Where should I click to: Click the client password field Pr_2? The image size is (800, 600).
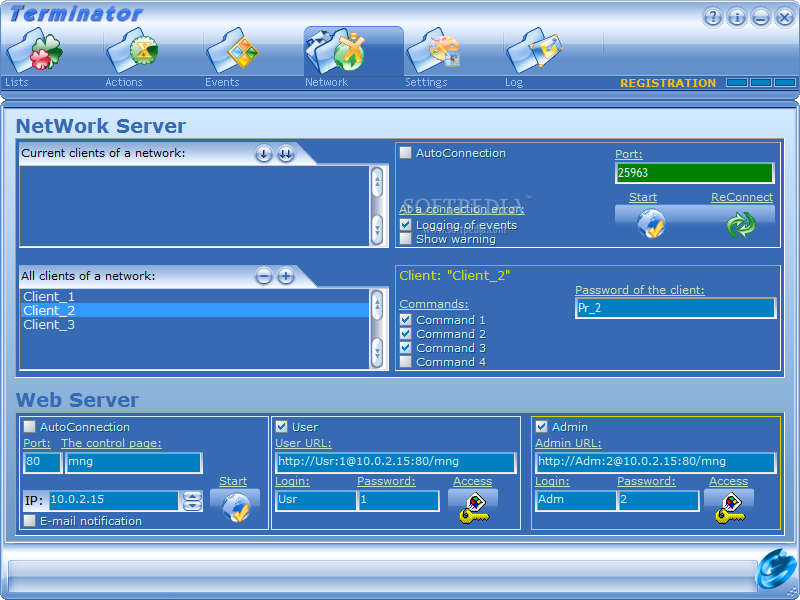(676, 308)
